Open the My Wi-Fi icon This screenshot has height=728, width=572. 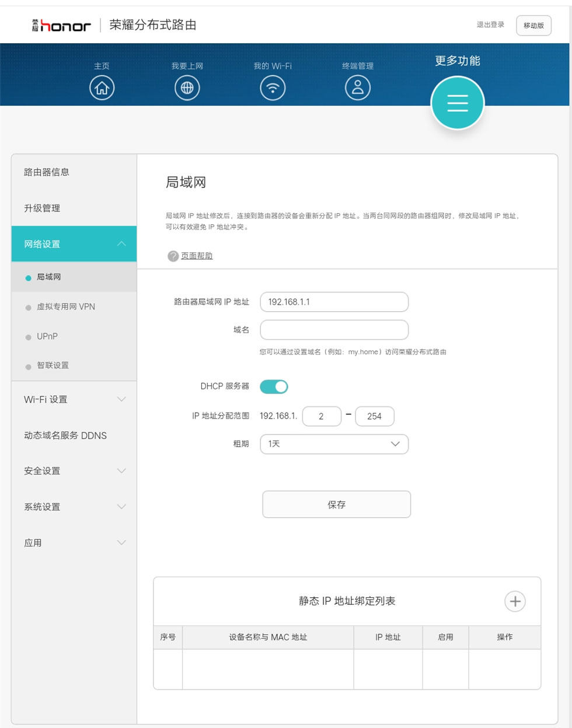pos(273,88)
